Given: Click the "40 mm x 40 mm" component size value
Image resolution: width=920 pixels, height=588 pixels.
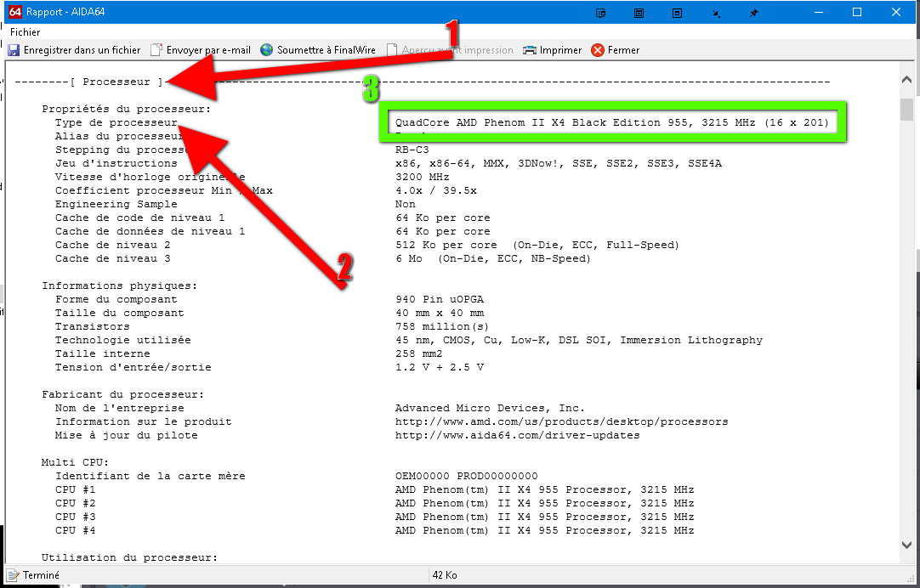Looking at the screenshot, I should tap(440, 313).
